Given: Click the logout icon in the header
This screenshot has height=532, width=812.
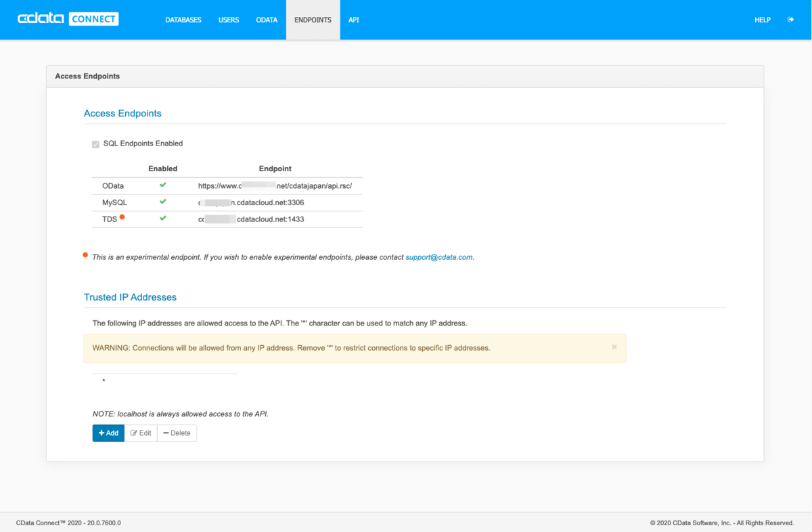Looking at the screenshot, I should 790,20.
